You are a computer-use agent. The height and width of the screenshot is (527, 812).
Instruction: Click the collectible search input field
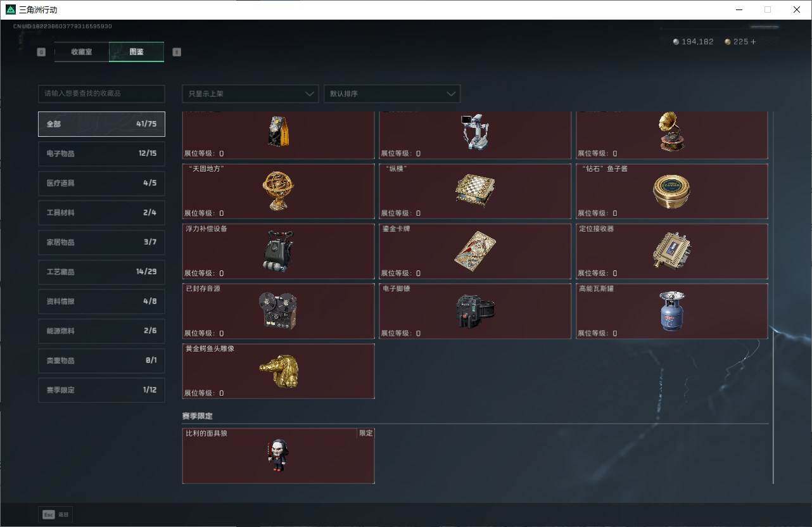pos(101,93)
